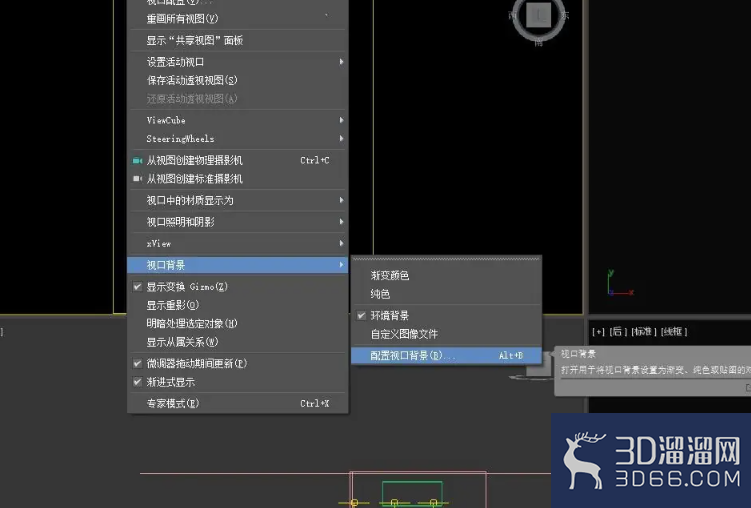This screenshot has width=751, height=508.
Task: Select 显示从属关系 entry
Action: (x=238, y=342)
